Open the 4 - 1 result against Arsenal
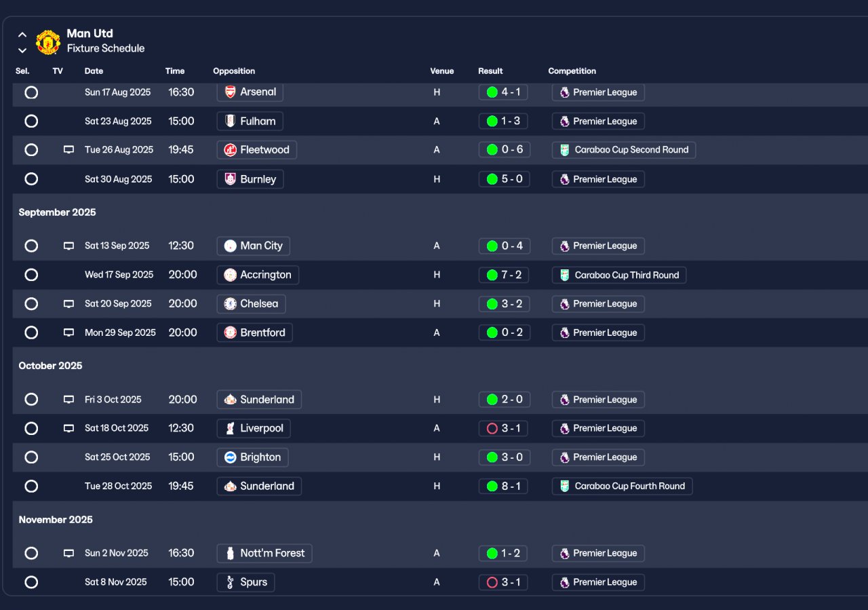 (x=503, y=92)
